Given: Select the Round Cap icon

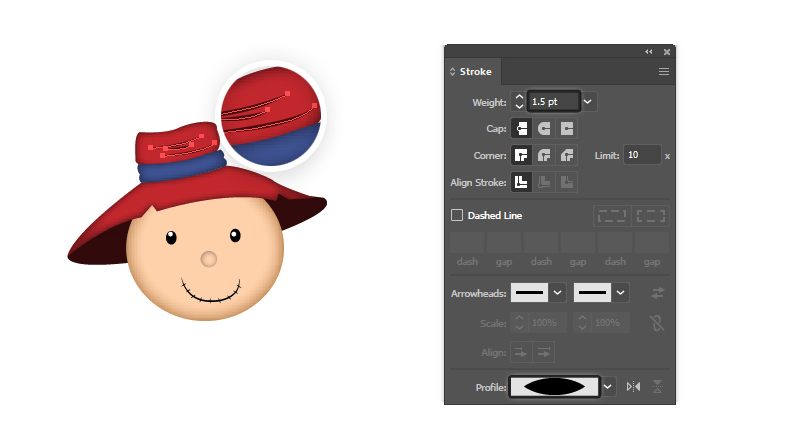Looking at the screenshot, I should pyautogui.click(x=544, y=128).
